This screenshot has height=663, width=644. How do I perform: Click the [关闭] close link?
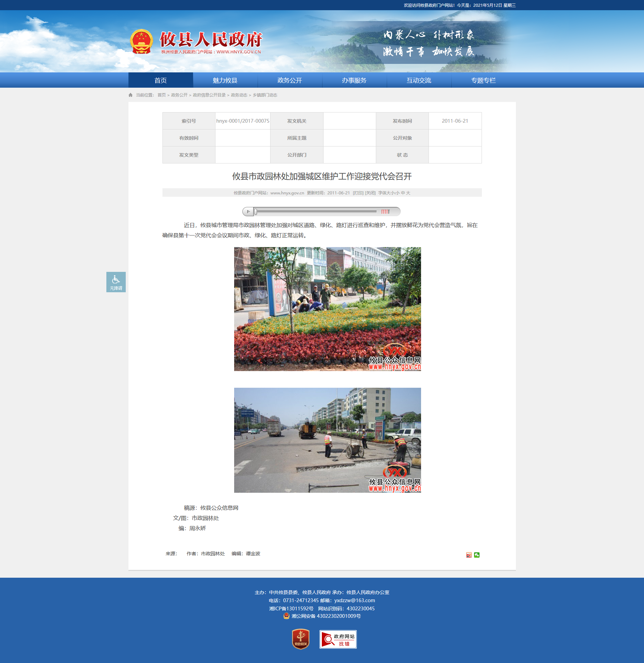point(370,193)
